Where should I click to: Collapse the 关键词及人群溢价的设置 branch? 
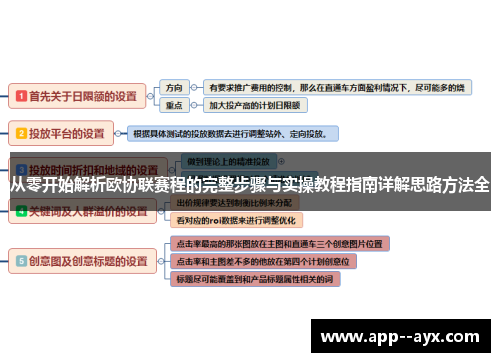161,211
